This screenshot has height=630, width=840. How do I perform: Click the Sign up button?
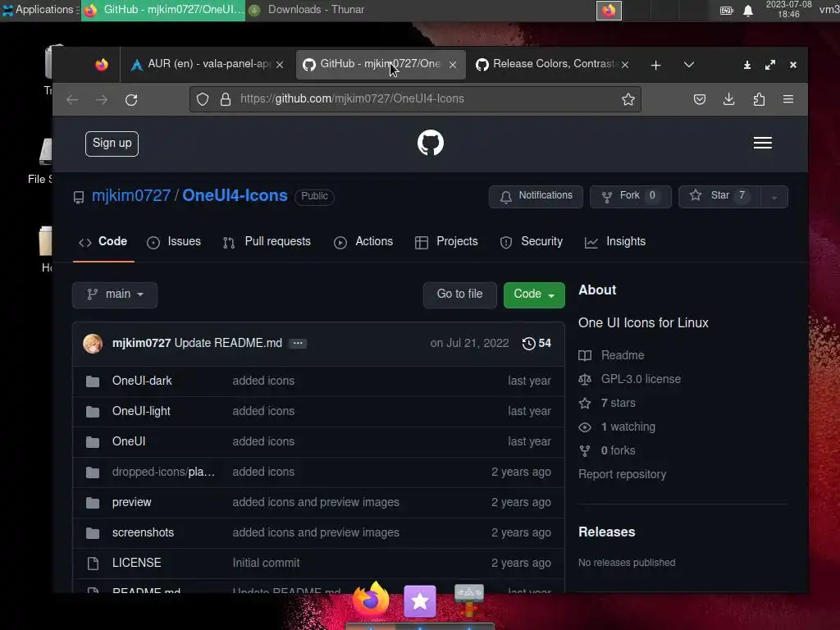(x=112, y=144)
